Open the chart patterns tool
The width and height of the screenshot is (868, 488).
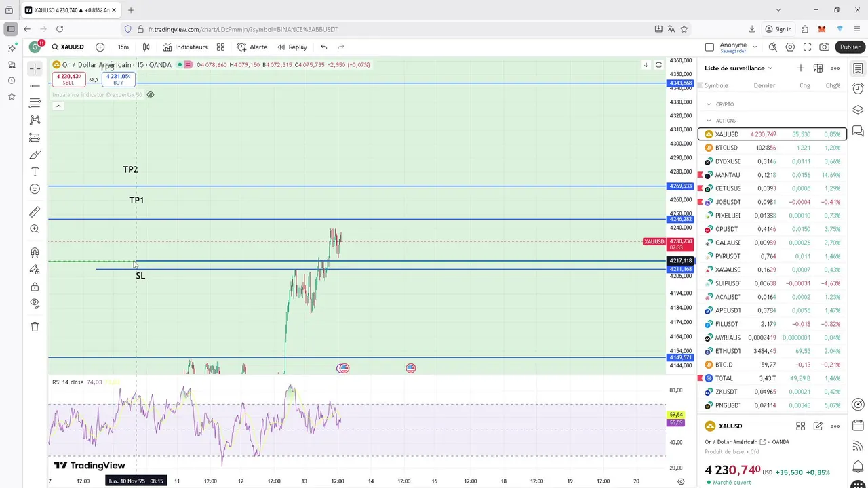click(35, 120)
